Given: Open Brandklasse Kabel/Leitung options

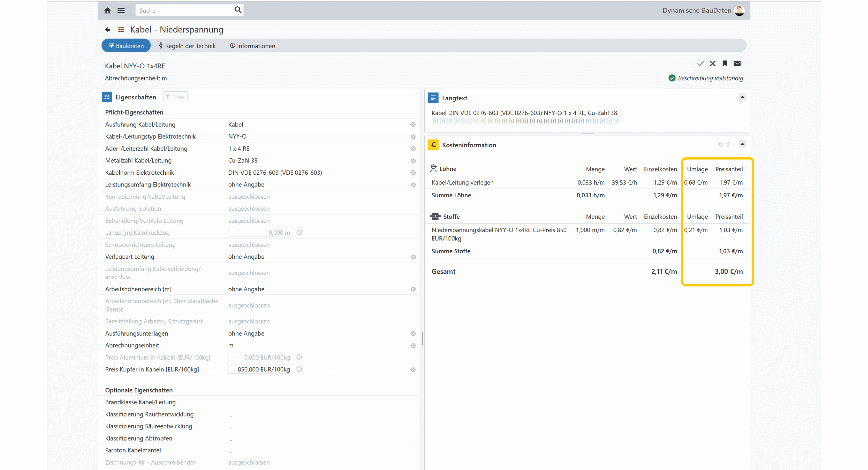Looking at the screenshot, I should 230,402.
